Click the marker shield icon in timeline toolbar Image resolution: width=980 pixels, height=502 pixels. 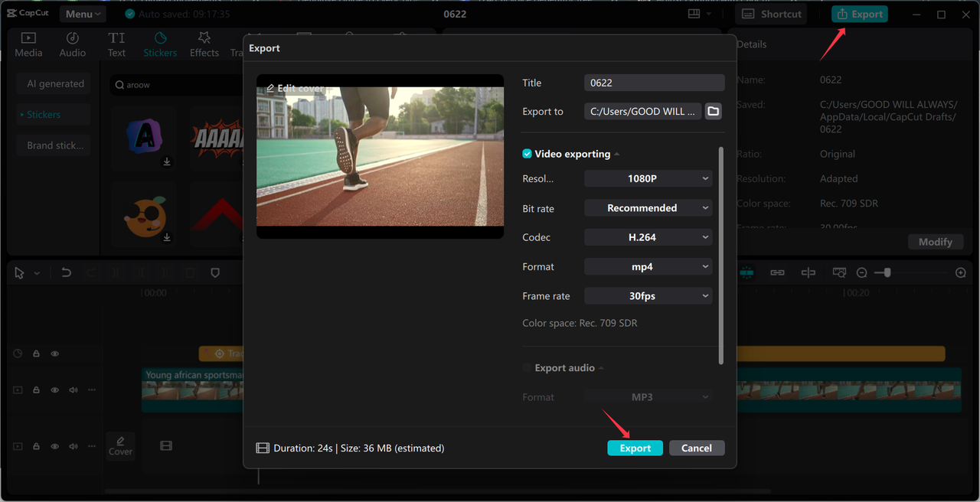click(215, 272)
